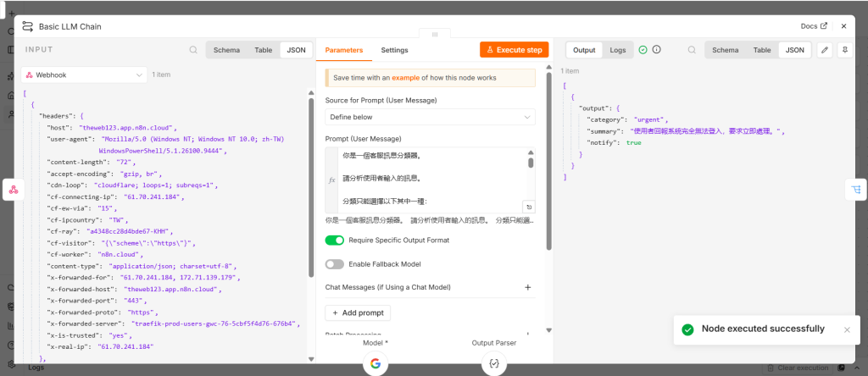Open the Settings tab

click(x=394, y=50)
